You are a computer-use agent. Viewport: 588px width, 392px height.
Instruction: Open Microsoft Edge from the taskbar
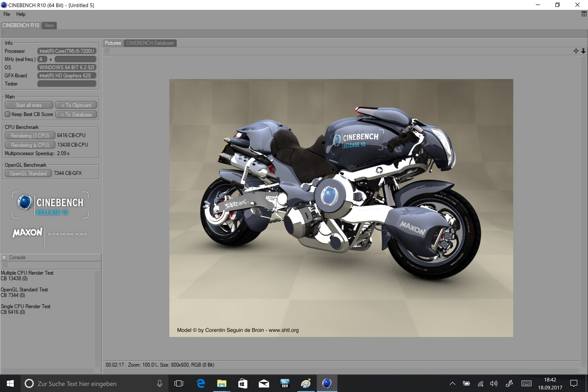pos(201,383)
